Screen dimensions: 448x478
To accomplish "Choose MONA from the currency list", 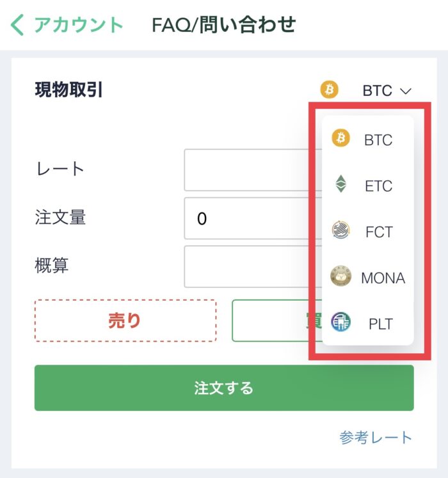I will [383, 278].
